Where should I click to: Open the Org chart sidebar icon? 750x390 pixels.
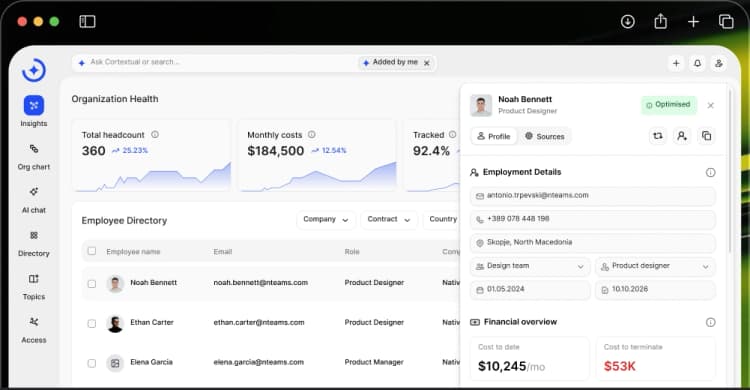point(33,149)
